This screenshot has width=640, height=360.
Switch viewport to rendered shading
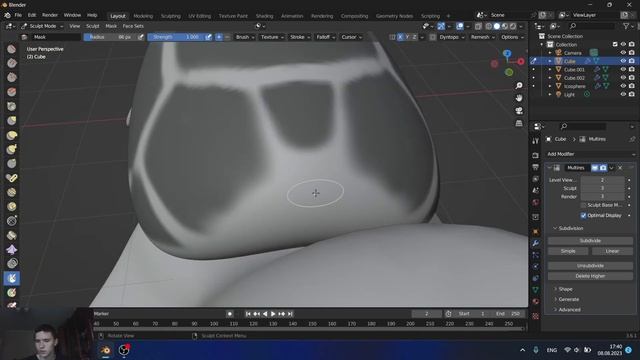point(513,26)
